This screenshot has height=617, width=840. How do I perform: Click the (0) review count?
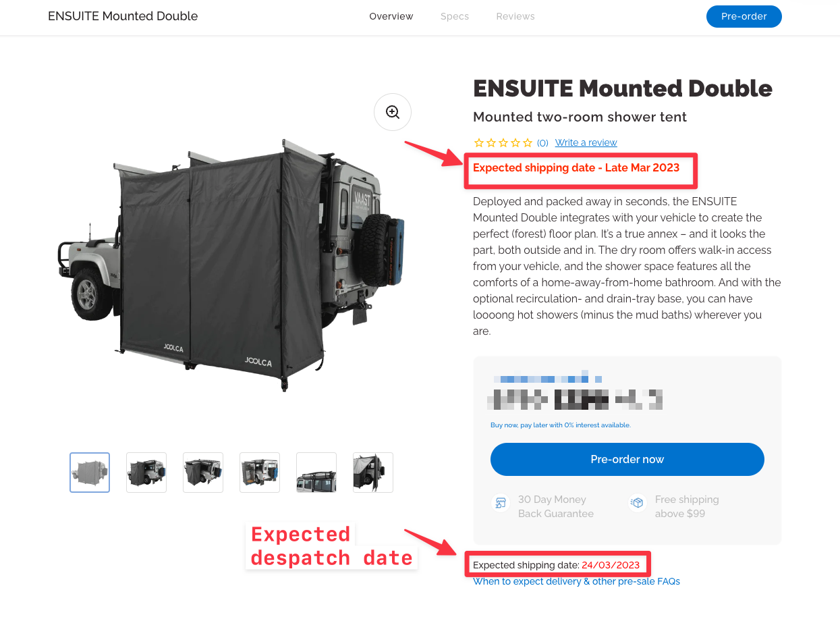[542, 143]
